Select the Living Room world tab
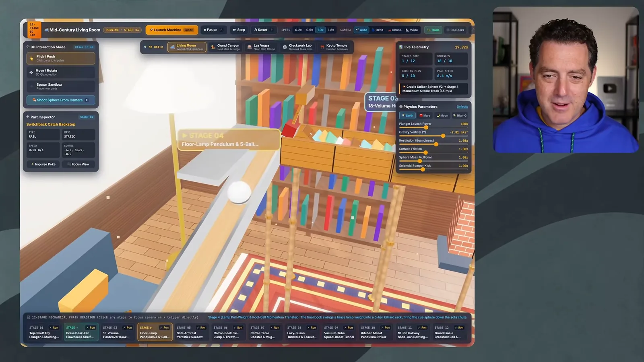Viewport: 644px width, 362px height. [187, 47]
